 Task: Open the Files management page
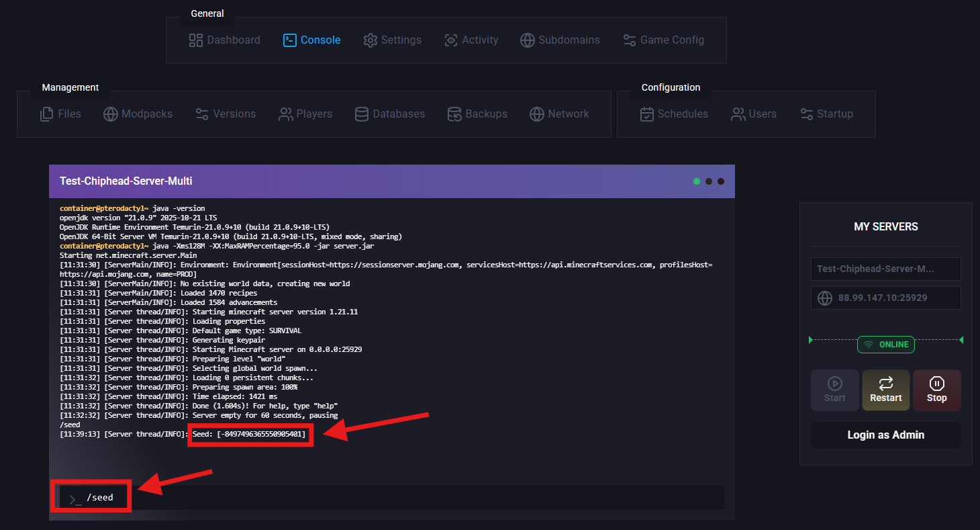[x=60, y=114]
